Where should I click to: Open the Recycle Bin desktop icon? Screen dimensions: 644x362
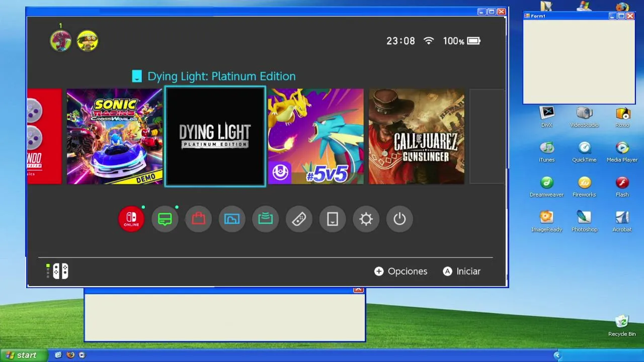[x=622, y=326]
